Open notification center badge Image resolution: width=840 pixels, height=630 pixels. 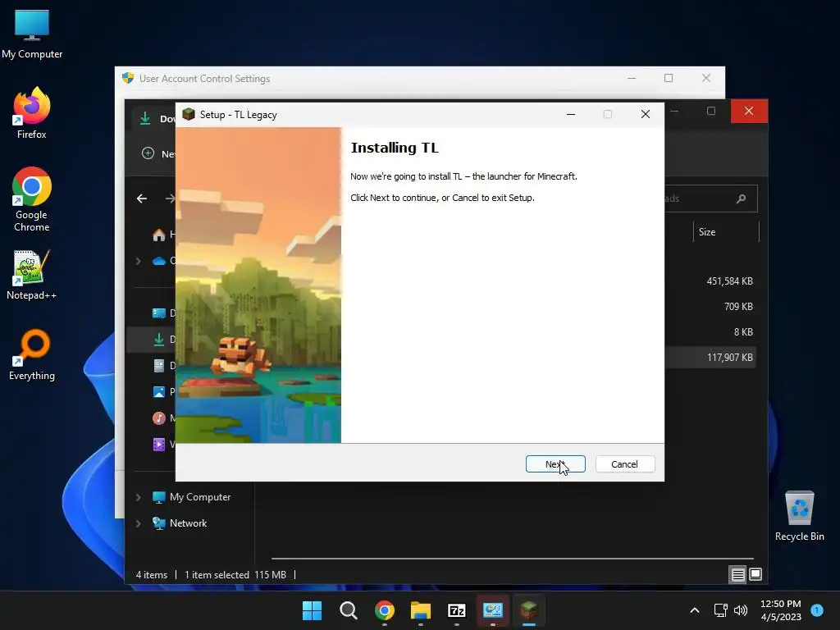[817, 609]
